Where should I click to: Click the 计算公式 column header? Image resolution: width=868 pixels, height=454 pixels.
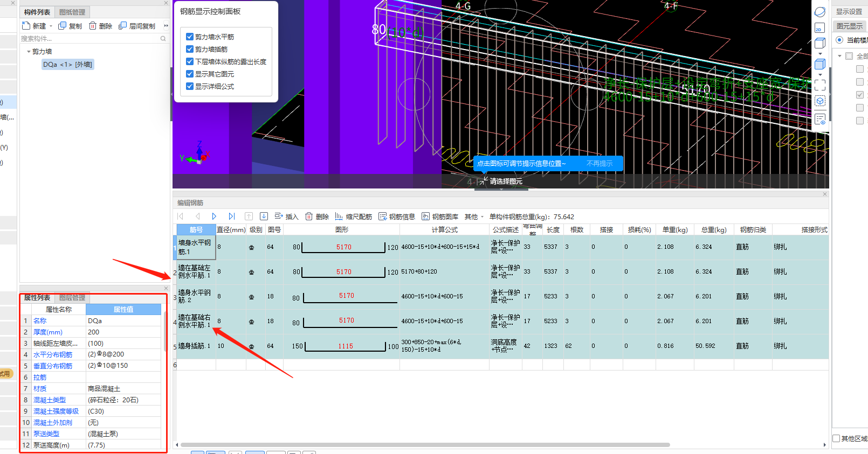[444, 229]
